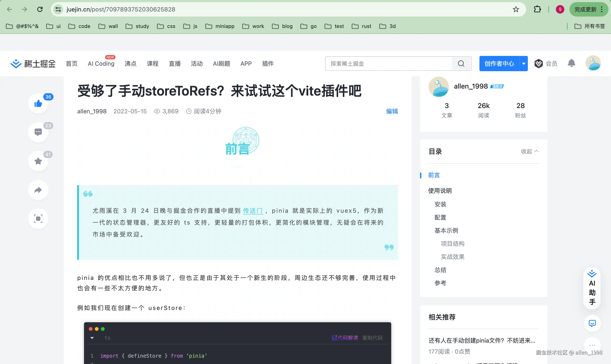Click the thumbs-up like icon
This screenshot has width=611, height=364.
tap(38, 104)
